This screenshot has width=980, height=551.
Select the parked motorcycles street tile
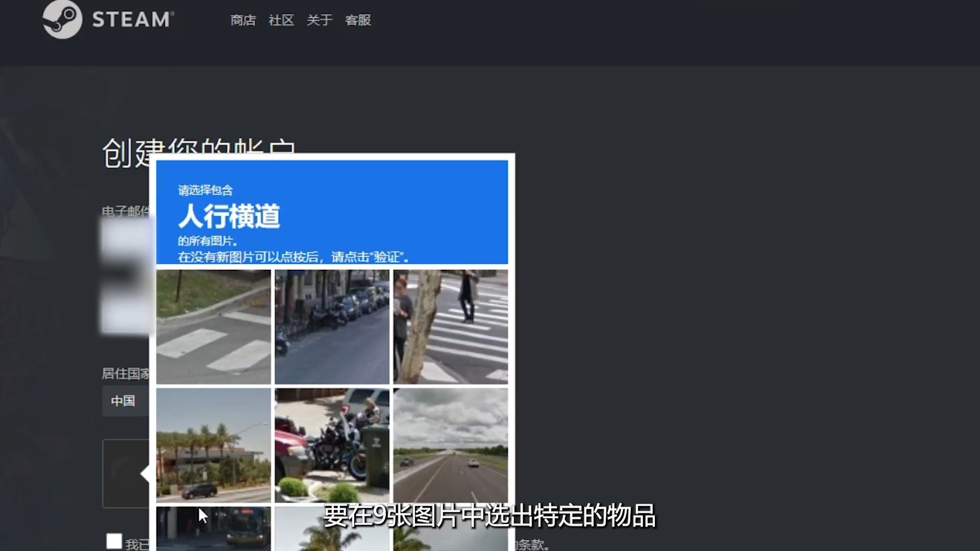[332, 327]
